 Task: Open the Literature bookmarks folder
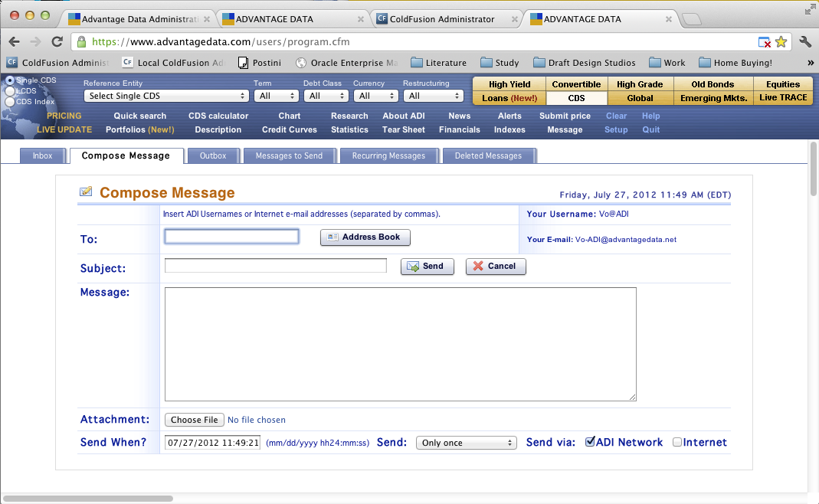439,63
